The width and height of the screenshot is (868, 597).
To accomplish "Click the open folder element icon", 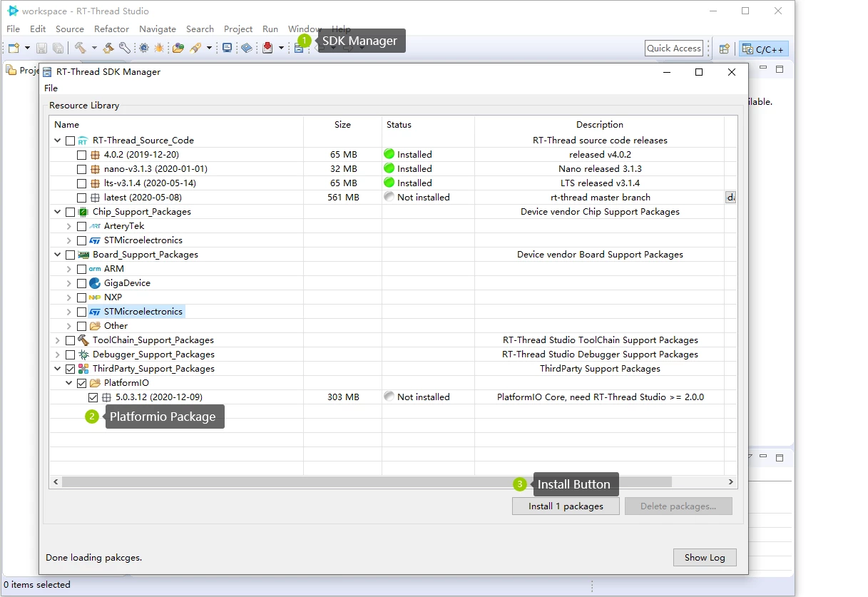I will coord(178,48).
